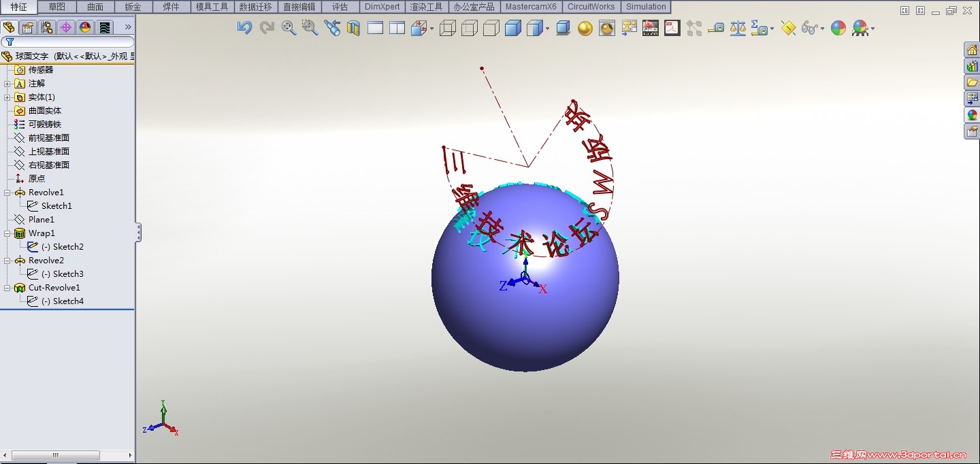This screenshot has height=464, width=980.
Task: Click the yellow diamond plane icon
Action: pyautogui.click(x=789, y=28)
